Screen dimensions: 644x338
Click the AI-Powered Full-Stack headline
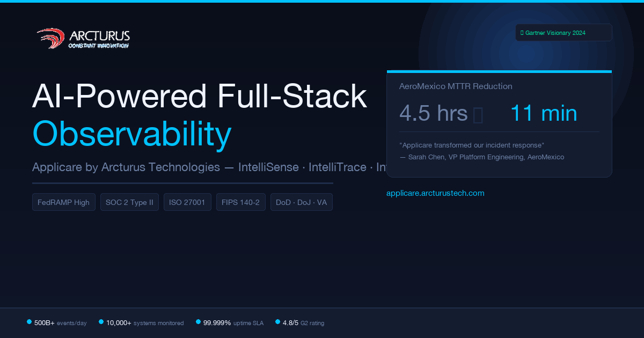[x=200, y=97]
